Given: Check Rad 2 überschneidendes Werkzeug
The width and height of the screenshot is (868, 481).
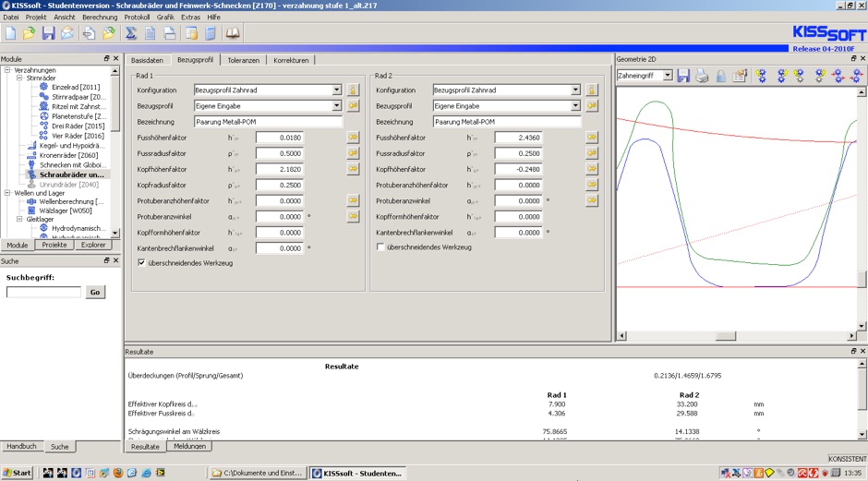Looking at the screenshot, I should (380, 247).
